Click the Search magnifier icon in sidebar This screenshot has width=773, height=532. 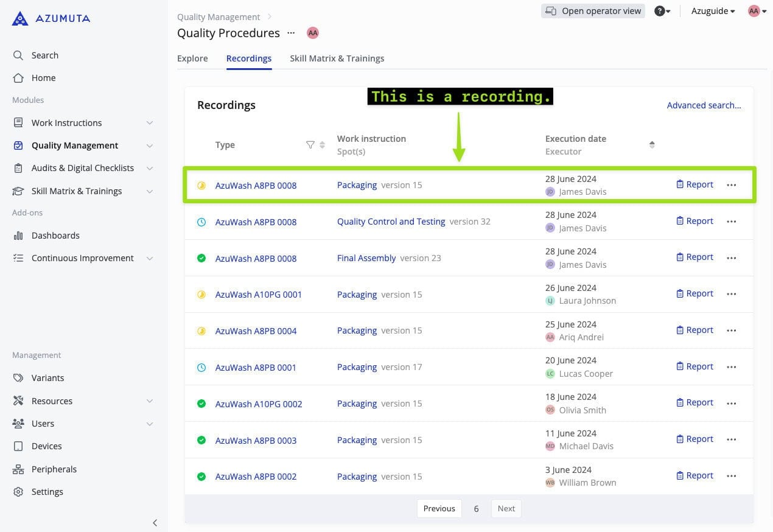pos(18,55)
